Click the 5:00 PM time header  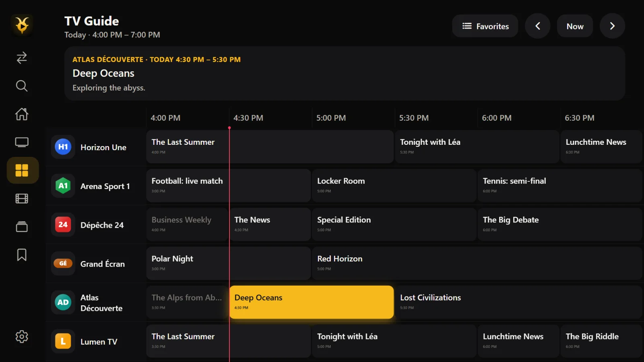pos(331,118)
